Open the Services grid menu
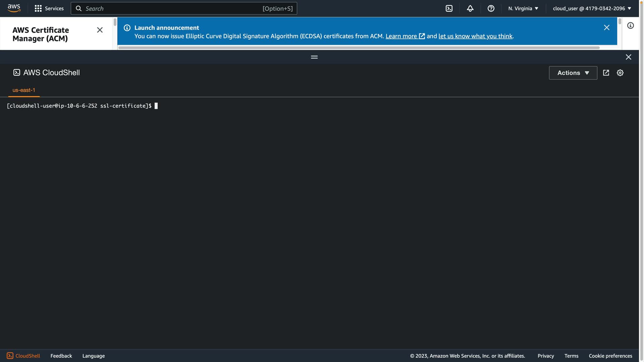Viewport: 644px width, 362px height. (x=49, y=8)
